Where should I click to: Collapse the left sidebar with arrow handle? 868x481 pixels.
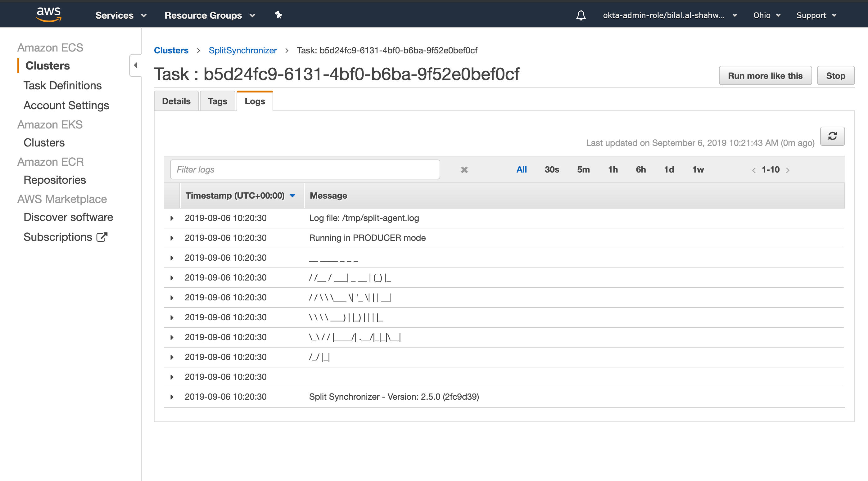coord(135,65)
